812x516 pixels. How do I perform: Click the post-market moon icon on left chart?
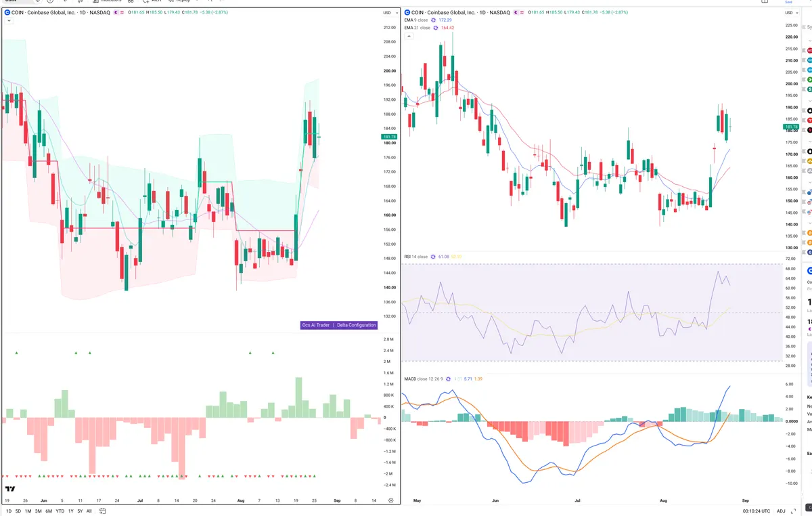(117, 12)
